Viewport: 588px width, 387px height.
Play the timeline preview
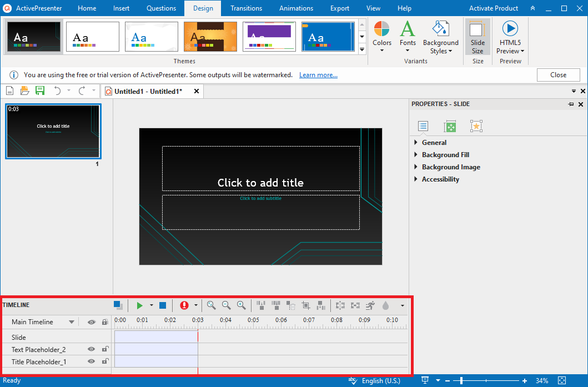pos(140,305)
